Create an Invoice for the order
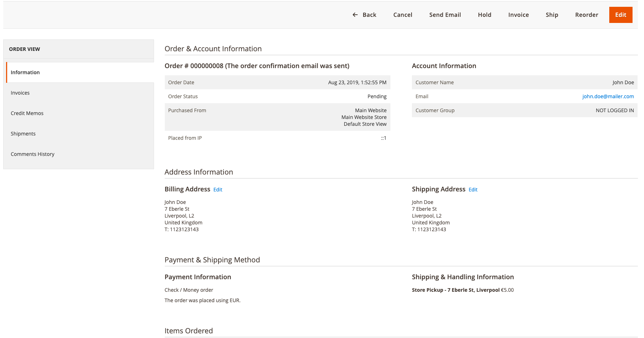Screen dimensions: 644x338 point(518,15)
